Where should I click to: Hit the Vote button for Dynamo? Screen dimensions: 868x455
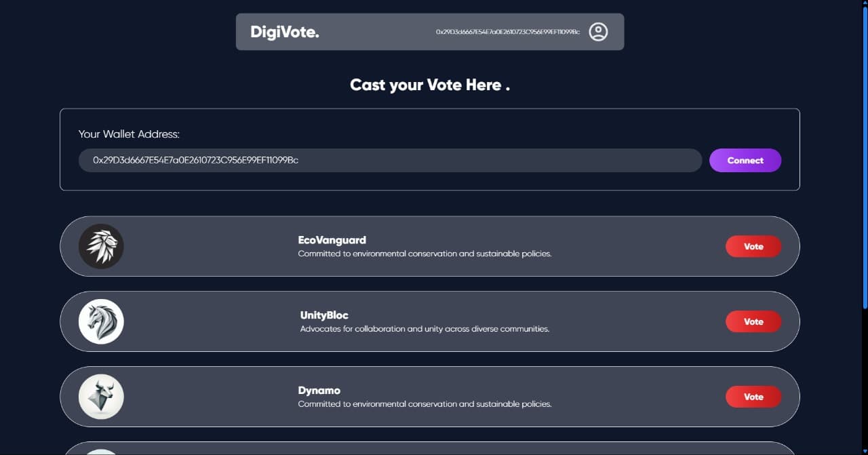pos(753,397)
